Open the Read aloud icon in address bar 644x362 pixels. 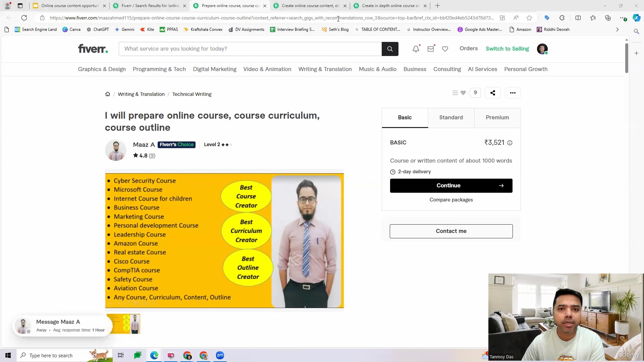[x=516, y=18]
